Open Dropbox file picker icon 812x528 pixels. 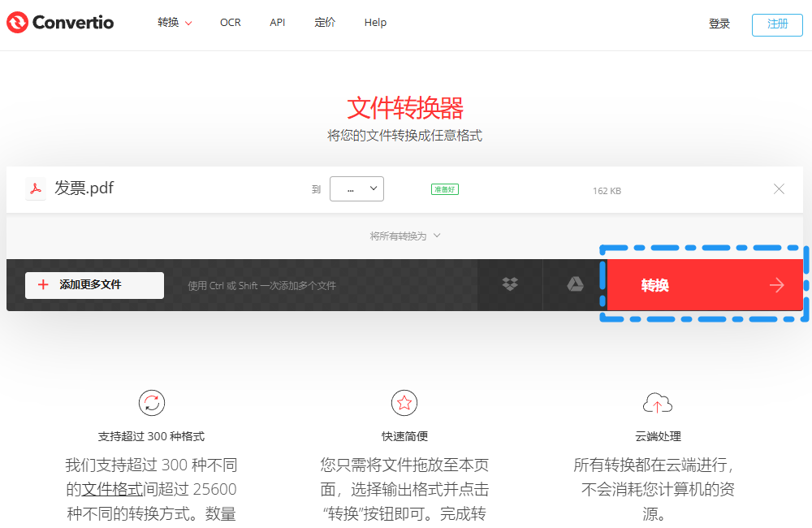[510, 284]
